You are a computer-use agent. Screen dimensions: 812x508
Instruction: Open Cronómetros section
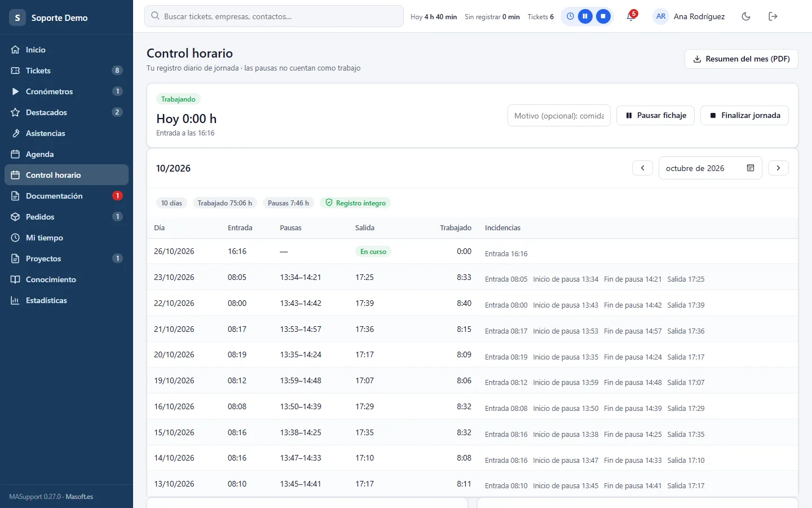67,91
